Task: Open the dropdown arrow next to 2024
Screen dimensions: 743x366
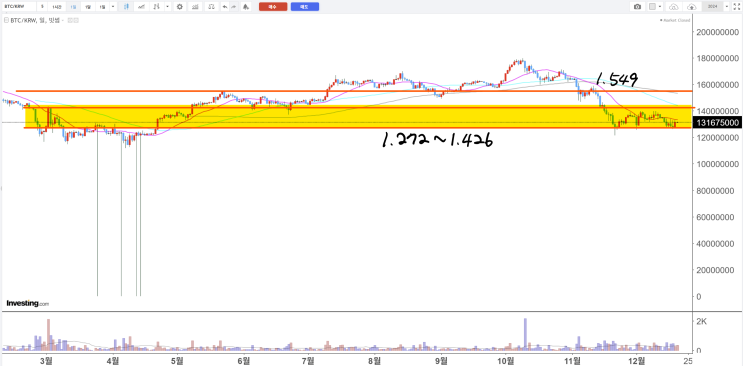Action: [x=727, y=7]
